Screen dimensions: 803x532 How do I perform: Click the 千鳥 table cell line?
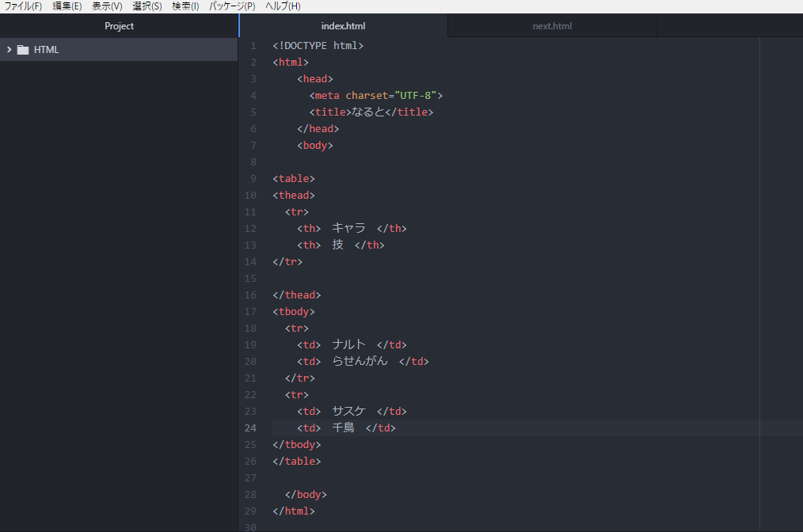346,428
